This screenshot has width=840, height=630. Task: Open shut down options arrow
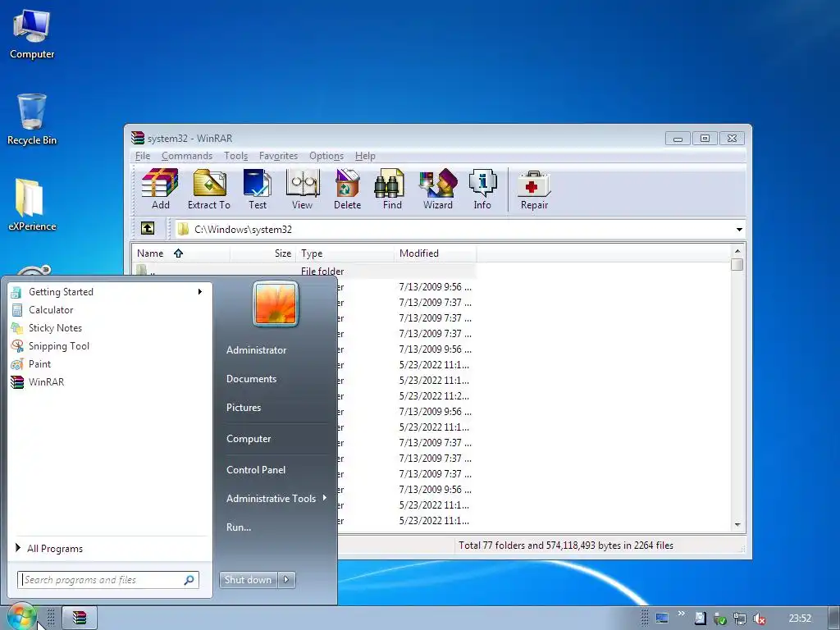click(286, 580)
